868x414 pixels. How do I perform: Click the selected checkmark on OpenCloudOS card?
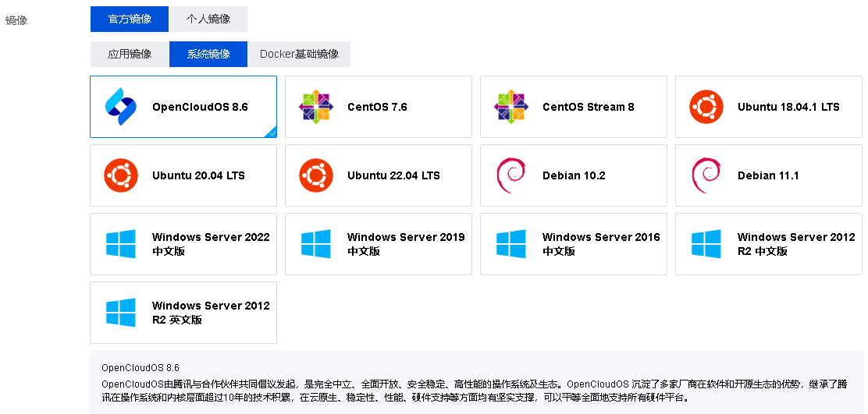coord(272,133)
